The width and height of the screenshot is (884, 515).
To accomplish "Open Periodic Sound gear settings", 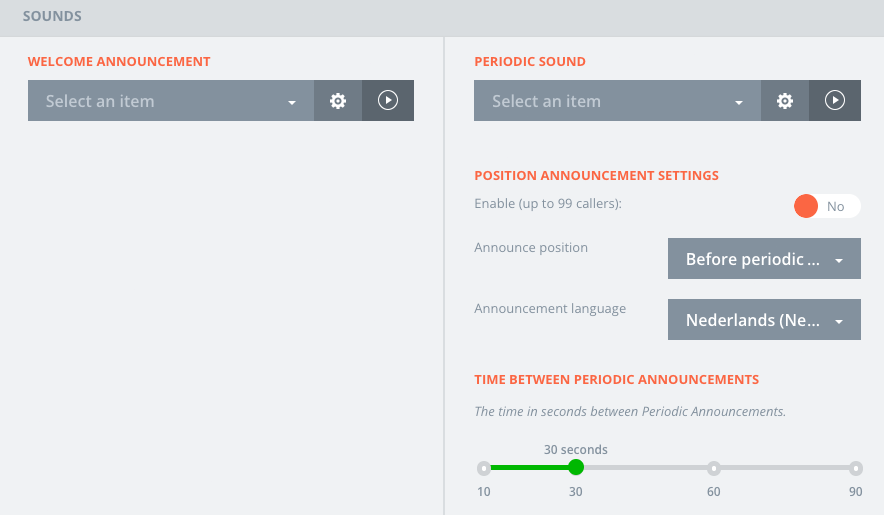I will [x=785, y=101].
